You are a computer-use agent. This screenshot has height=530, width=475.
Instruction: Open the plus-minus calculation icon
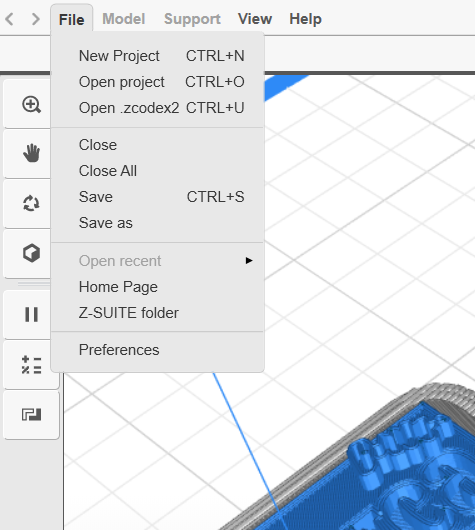click(x=31, y=365)
